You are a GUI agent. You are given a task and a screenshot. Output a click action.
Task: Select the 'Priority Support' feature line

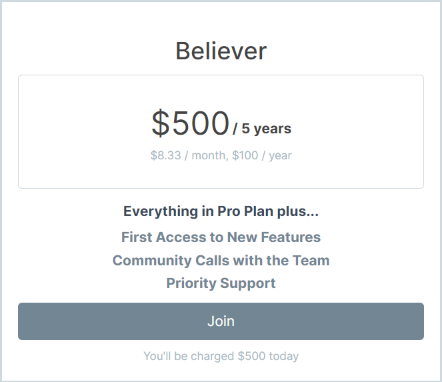[221, 283]
